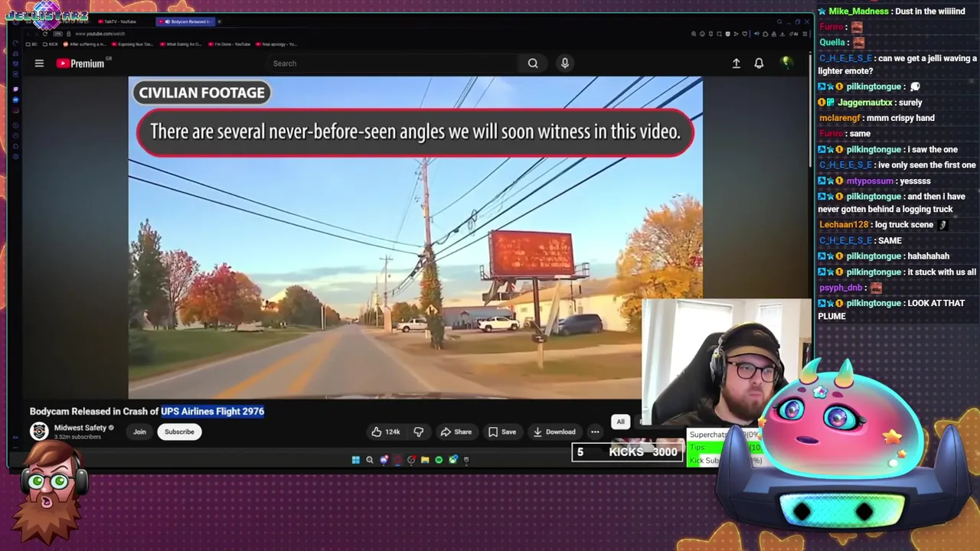Open the YouTube account avatar menu

[786, 63]
